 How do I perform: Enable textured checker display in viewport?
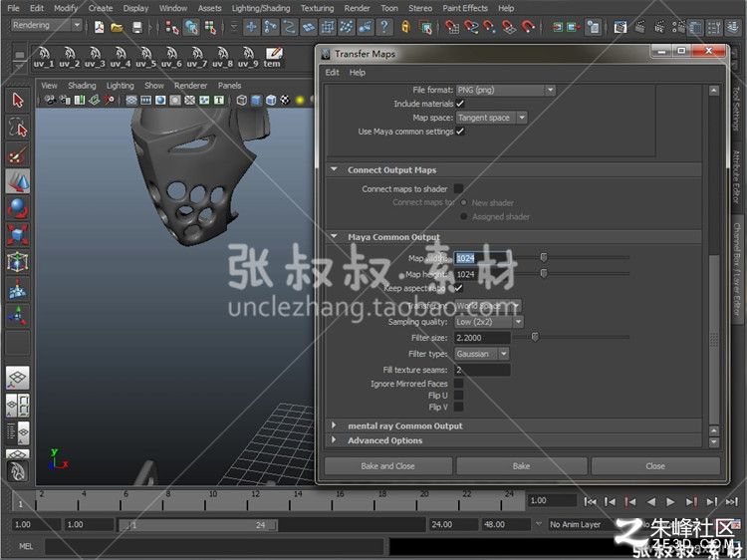tap(285, 100)
